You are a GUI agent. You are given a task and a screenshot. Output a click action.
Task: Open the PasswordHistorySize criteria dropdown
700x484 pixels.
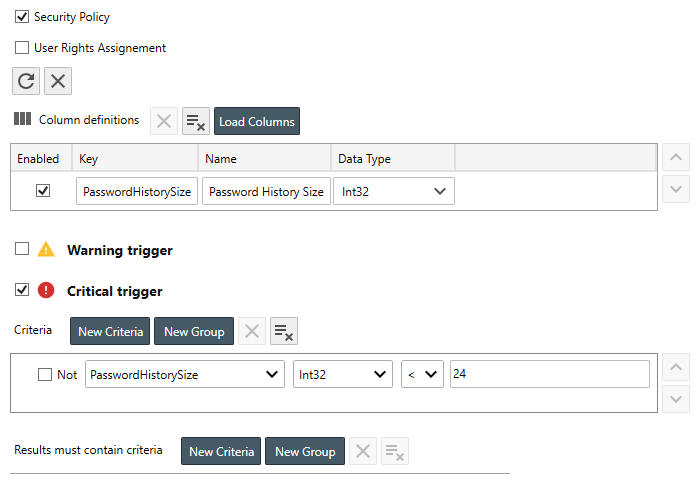185,375
